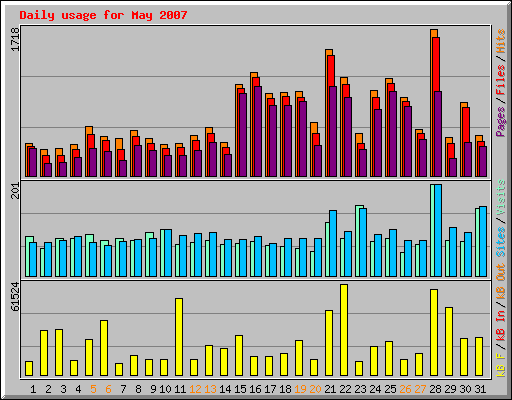Image resolution: width=512 pixels, height=400 pixels.
Task: Click day 15 axis label
Action: [x=240, y=389]
